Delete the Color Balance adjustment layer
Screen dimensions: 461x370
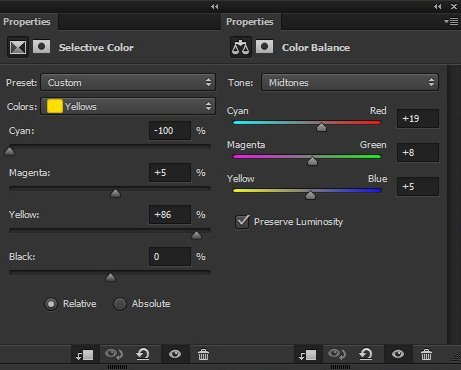click(x=426, y=355)
